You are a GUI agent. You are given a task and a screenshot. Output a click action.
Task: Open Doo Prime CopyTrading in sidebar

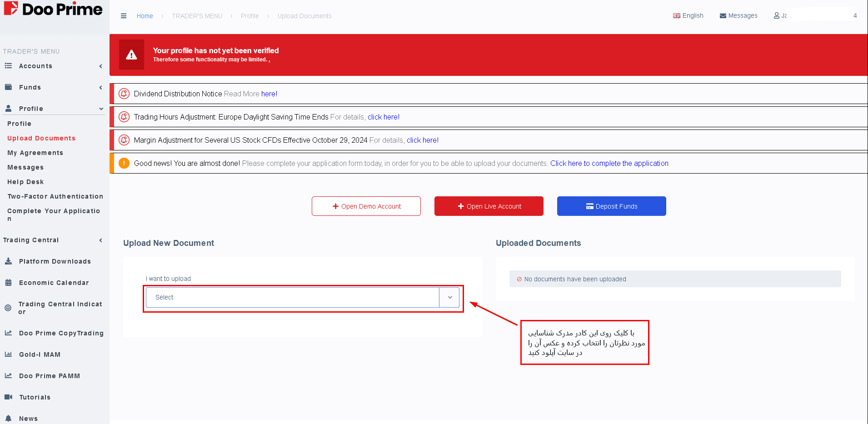(61, 333)
